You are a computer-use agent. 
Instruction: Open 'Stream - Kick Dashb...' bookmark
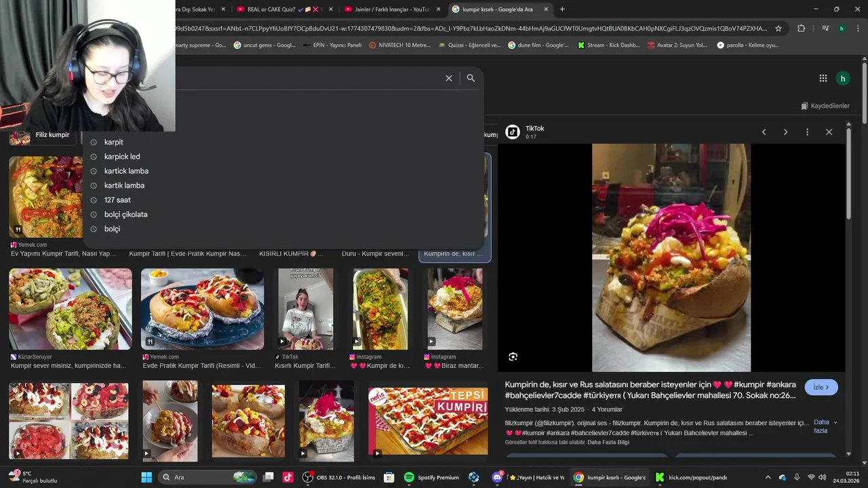(x=608, y=45)
